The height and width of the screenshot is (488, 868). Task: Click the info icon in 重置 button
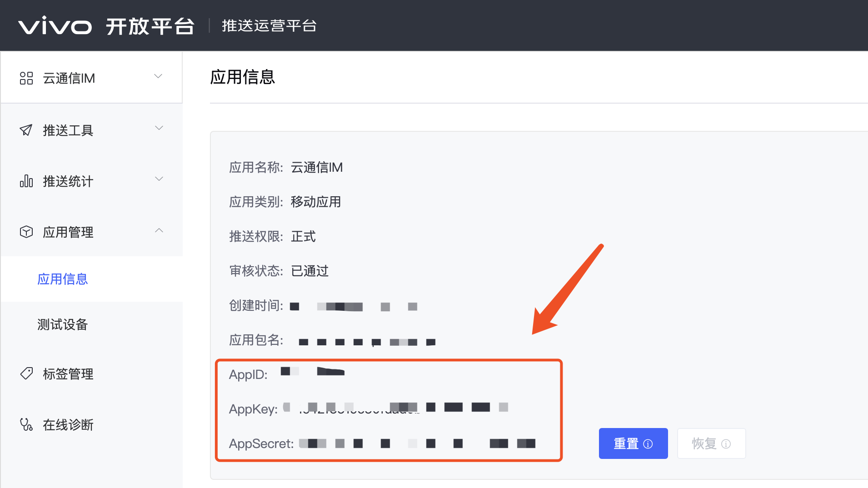click(649, 444)
